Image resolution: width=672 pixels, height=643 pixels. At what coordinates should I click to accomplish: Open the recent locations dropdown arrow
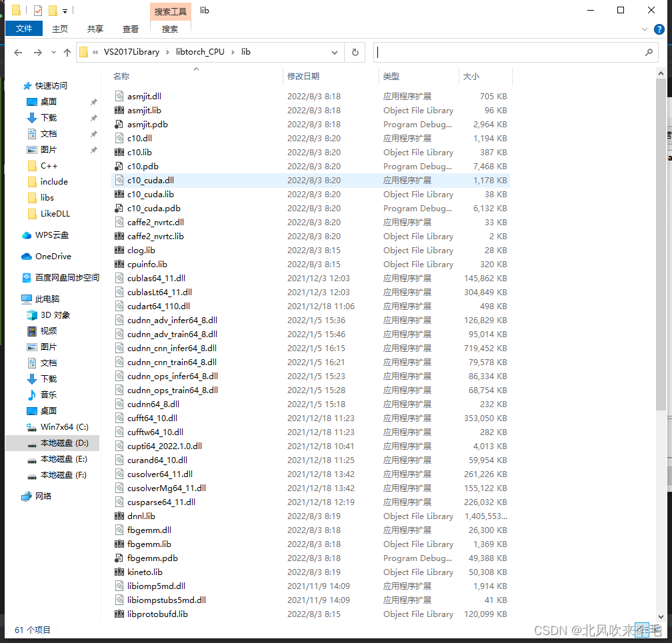53,52
